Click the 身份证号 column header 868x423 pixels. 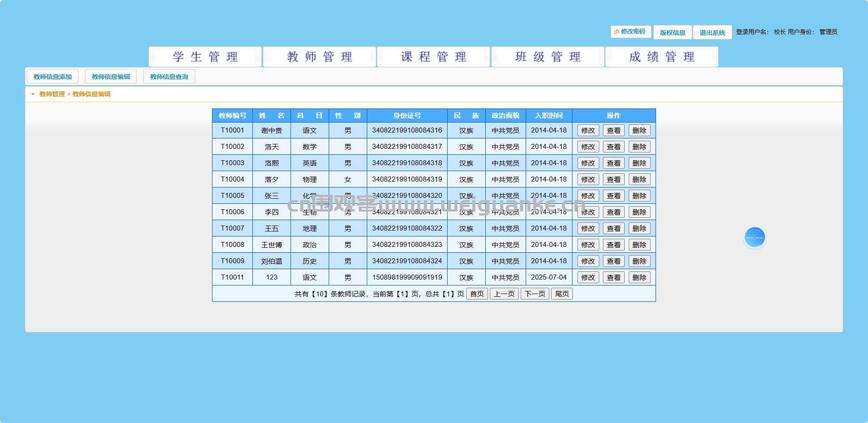[407, 116]
